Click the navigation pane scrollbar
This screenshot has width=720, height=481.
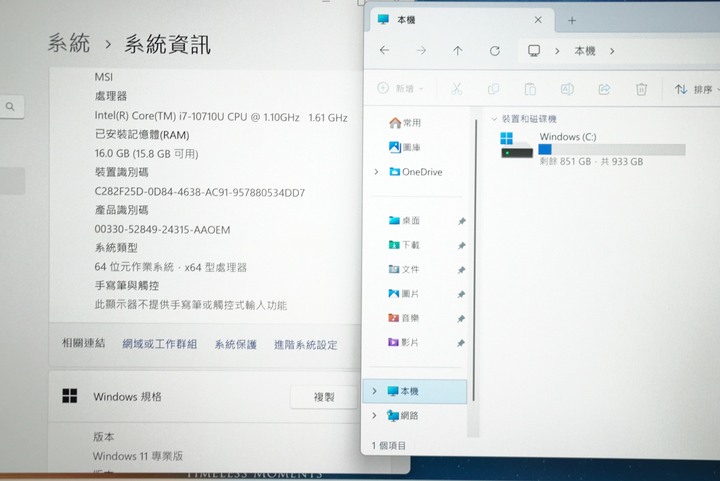(x=473, y=259)
